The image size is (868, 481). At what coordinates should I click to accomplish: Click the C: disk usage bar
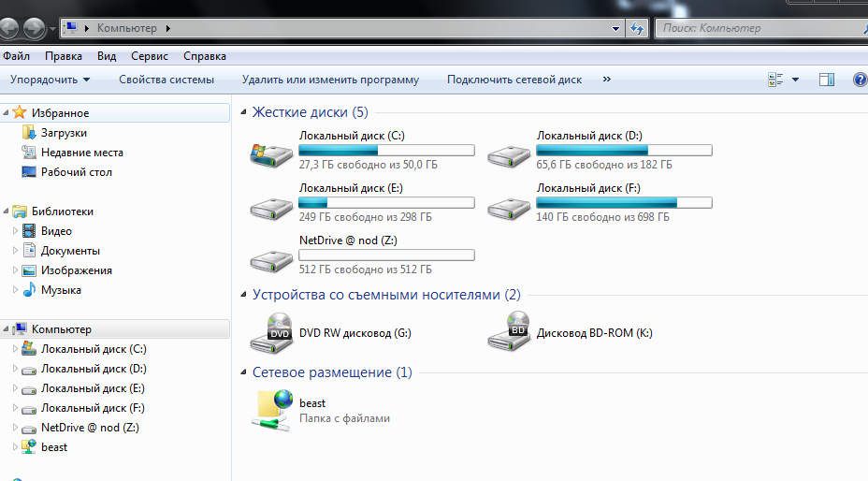386,150
